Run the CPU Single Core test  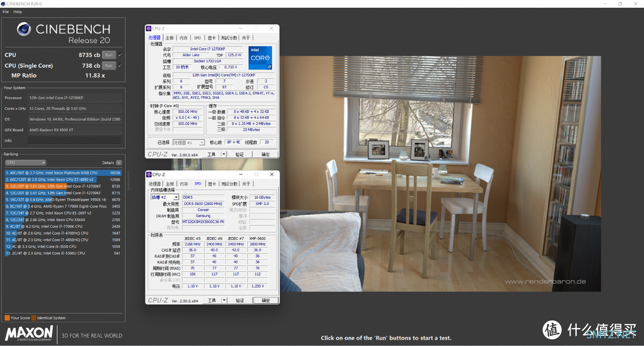(x=109, y=66)
